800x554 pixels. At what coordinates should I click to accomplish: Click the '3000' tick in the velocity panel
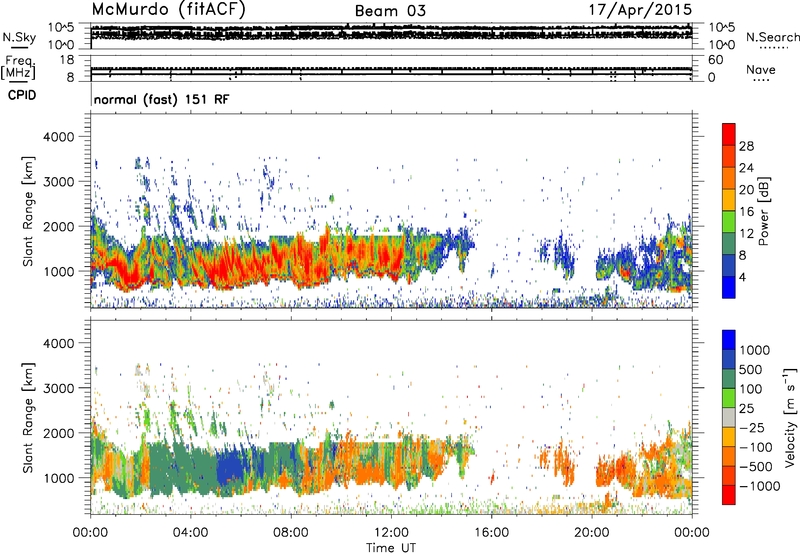coord(61,388)
